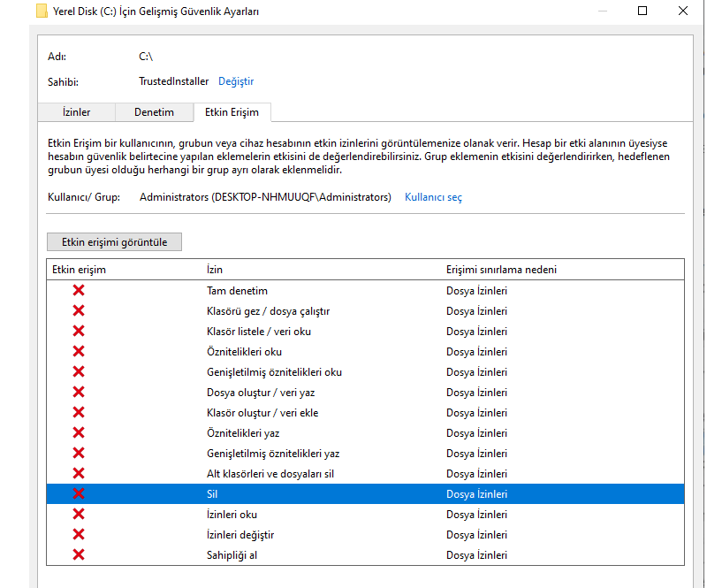Screen dimensions: 707x588
Task: Select the İzinleri değiştir permission text
Action: pyautogui.click(x=240, y=535)
